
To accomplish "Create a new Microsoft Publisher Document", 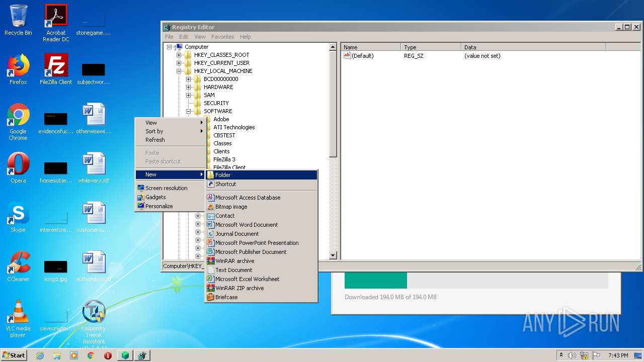I will pos(261,252).
